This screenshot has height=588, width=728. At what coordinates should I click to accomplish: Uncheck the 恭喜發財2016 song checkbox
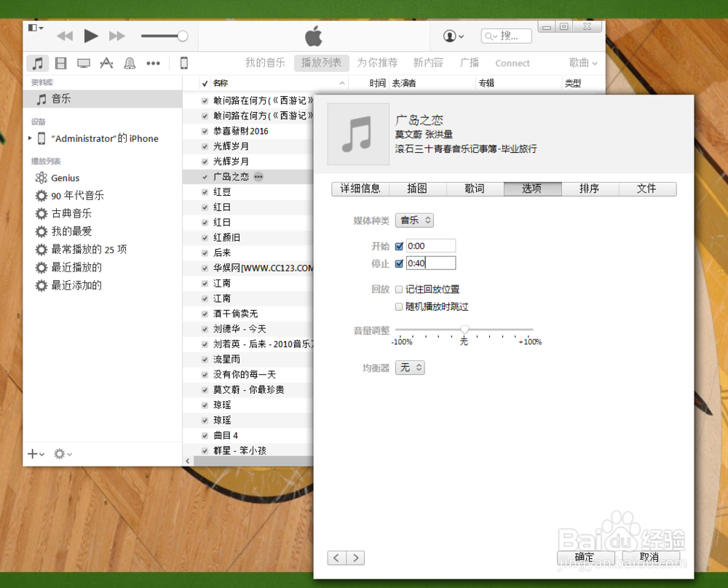[205, 131]
